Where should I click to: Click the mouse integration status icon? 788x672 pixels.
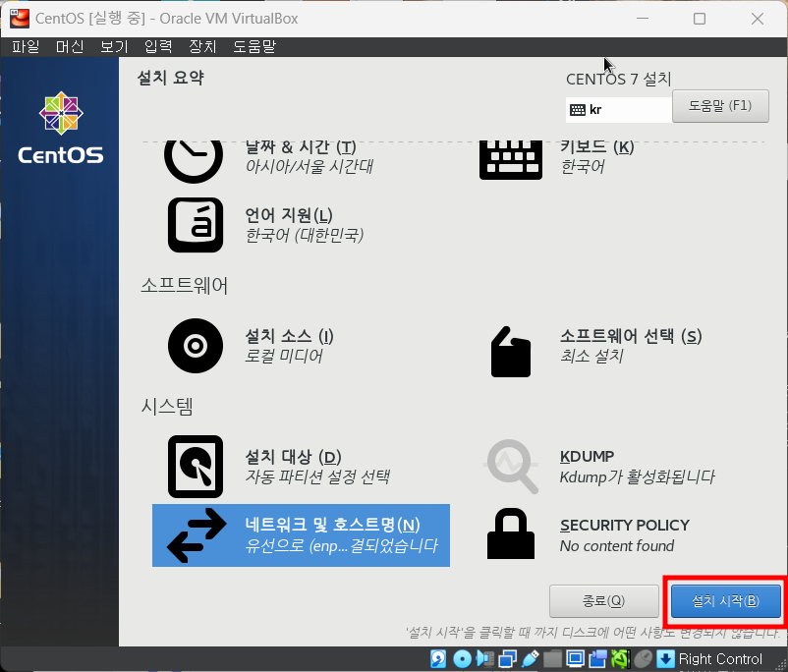coord(643,658)
